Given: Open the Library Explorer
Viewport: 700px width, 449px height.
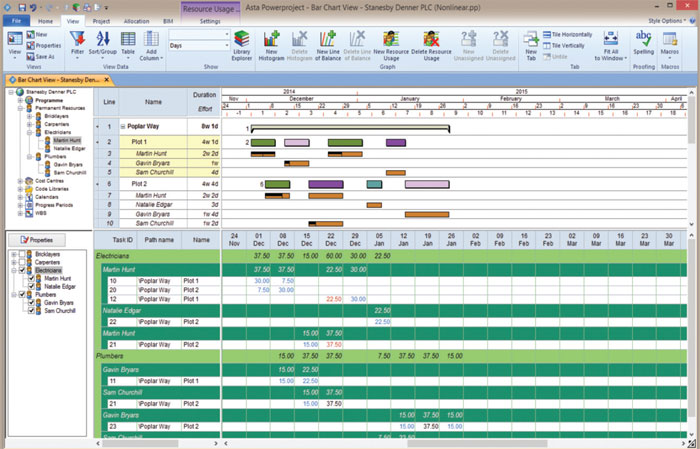Looking at the screenshot, I should (241, 45).
